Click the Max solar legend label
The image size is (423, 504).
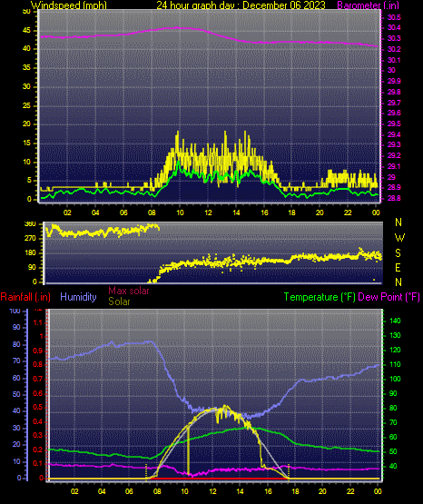(129, 291)
